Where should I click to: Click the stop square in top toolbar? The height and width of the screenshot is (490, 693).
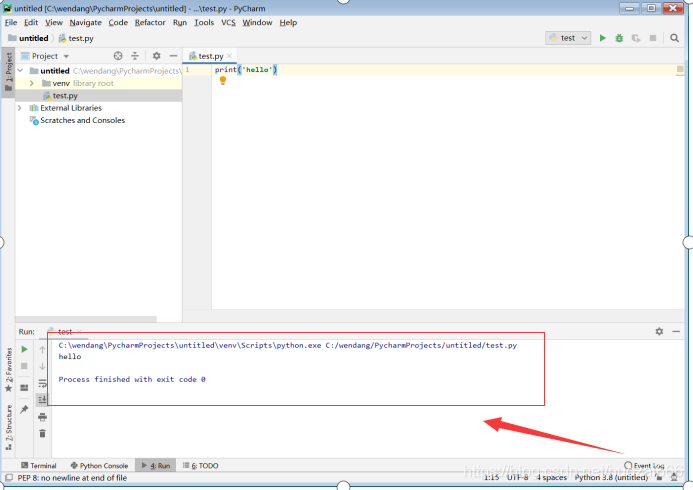[x=653, y=38]
